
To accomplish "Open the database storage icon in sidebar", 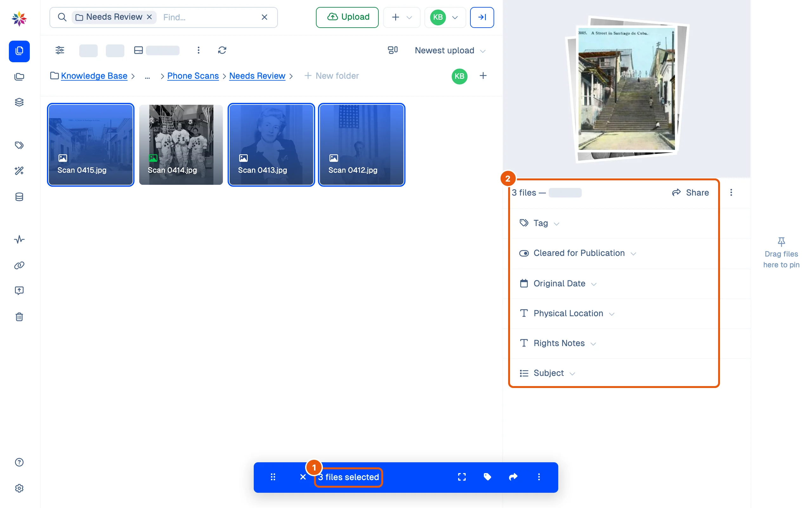I will tap(19, 197).
